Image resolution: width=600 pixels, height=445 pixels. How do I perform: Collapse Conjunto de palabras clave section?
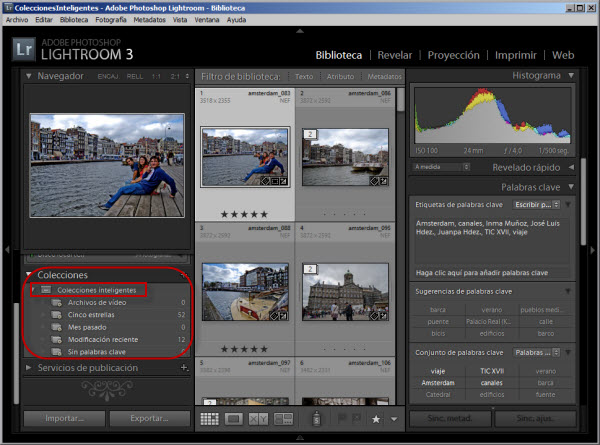(568, 352)
